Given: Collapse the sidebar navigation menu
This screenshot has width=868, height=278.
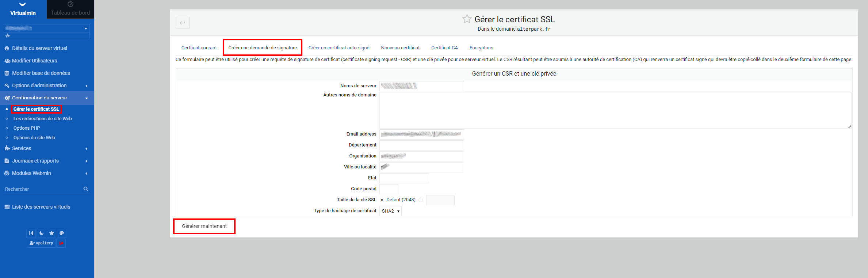Looking at the screenshot, I should pyautogui.click(x=31, y=233).
